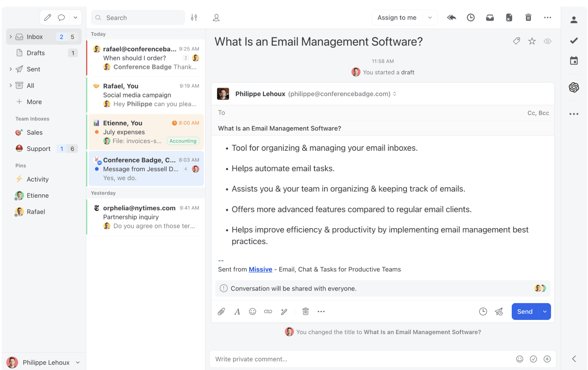Expand the Sent folder in sidebar
The width and height of the screenshot is (588, 370).
pyautogui.click(x=11, y=69)
